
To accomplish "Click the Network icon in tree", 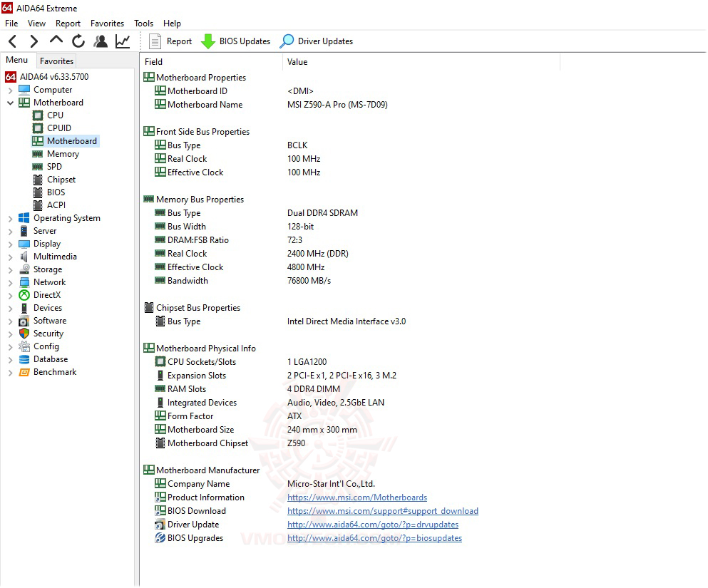I will click(24, 282).
